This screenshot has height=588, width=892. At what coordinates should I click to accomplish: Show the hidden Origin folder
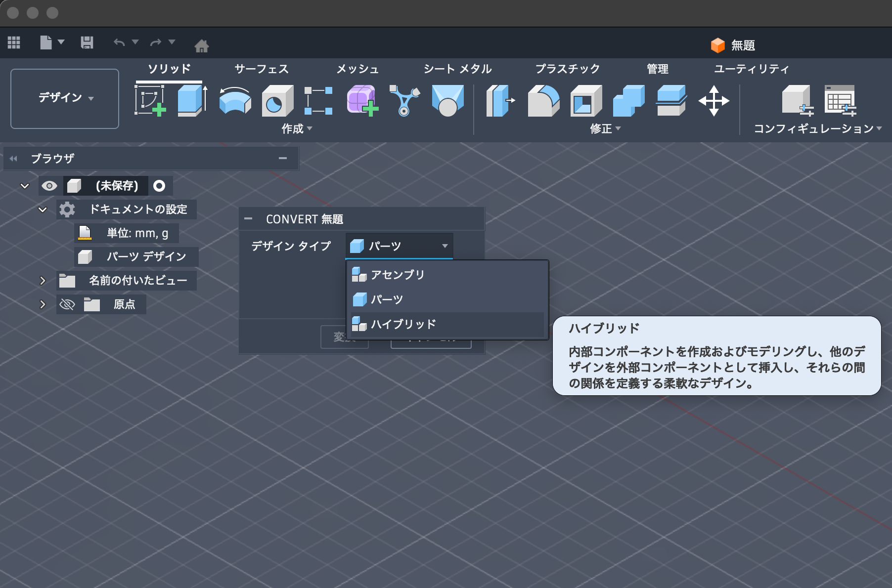click(x=67, y=304)
